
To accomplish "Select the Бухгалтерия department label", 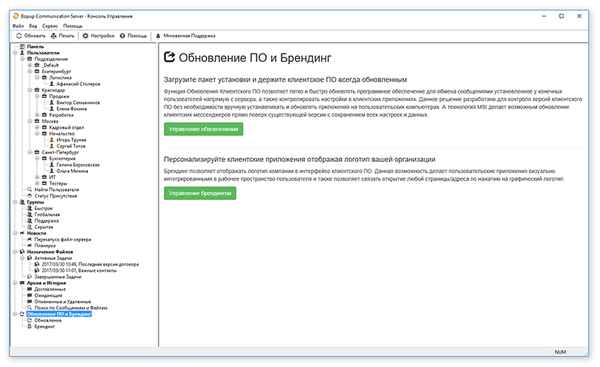I will (x=62, y=158).
